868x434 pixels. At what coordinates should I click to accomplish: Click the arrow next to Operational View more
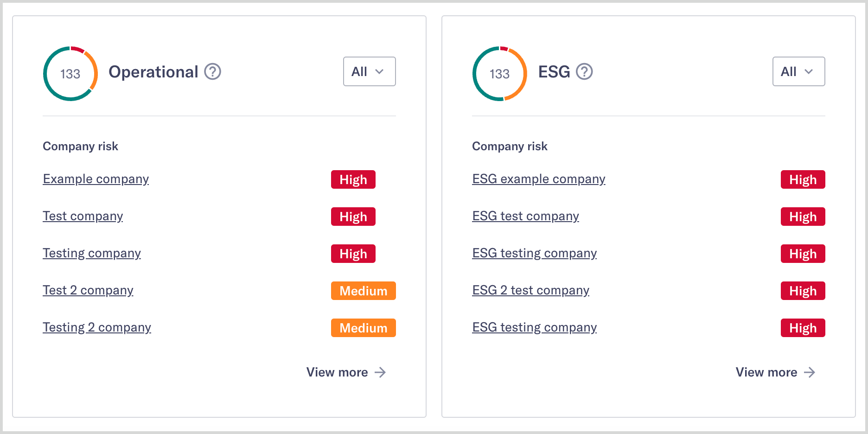pyautogui.click(x=380, y=372)
